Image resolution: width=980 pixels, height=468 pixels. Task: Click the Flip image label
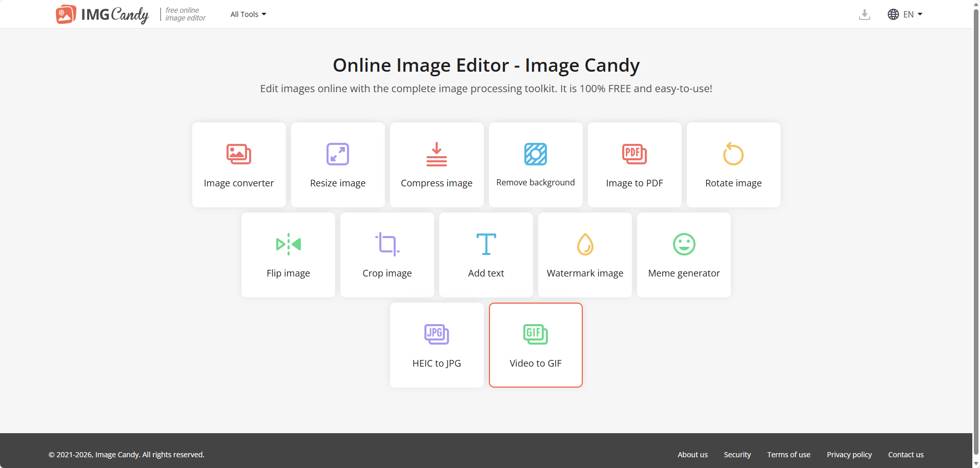(288, 273)
